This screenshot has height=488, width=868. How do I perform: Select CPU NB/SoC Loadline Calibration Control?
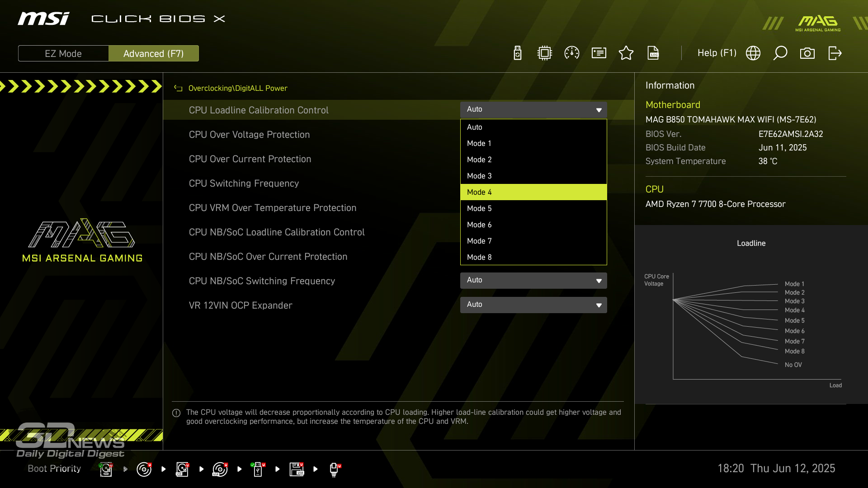pyautogui.click(x=277, y=232)
